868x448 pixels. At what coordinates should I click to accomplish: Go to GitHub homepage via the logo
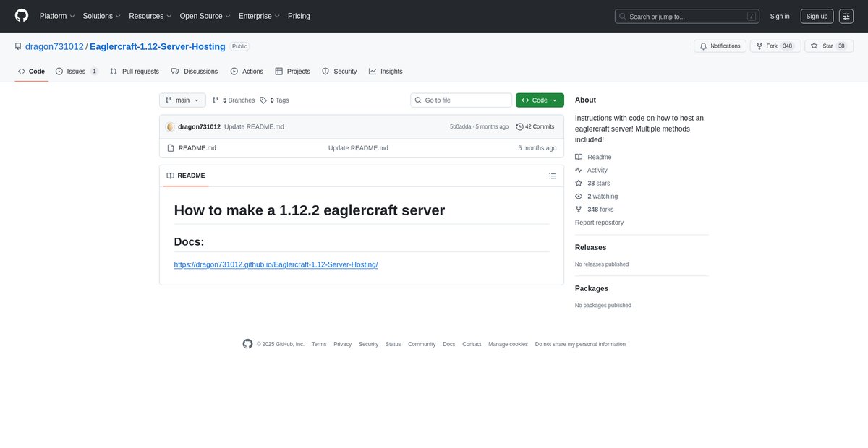pos(22,16)
